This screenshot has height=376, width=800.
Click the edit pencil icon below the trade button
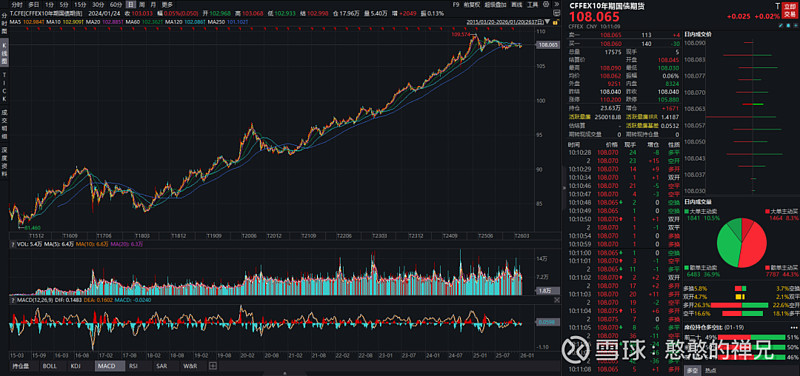click(781, 26)
